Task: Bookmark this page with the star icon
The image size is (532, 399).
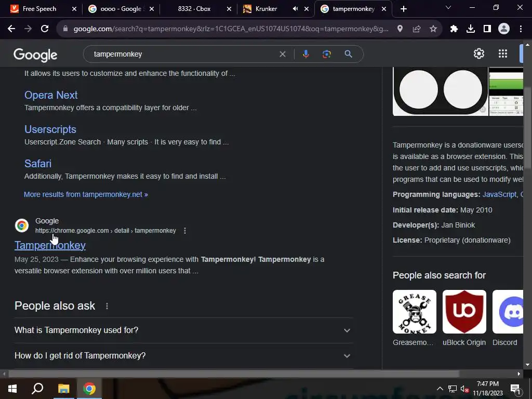Action: click(x=433, y=29)
